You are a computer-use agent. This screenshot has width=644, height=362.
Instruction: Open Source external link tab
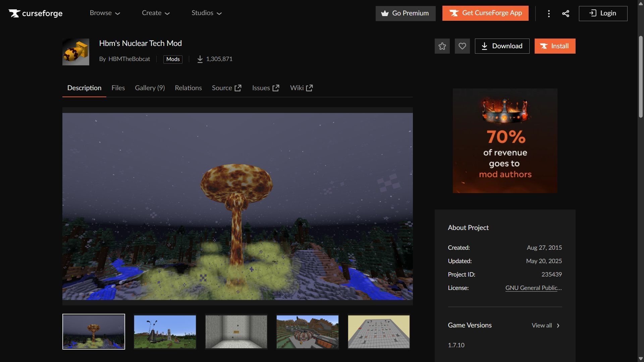(x=226, y=88)
